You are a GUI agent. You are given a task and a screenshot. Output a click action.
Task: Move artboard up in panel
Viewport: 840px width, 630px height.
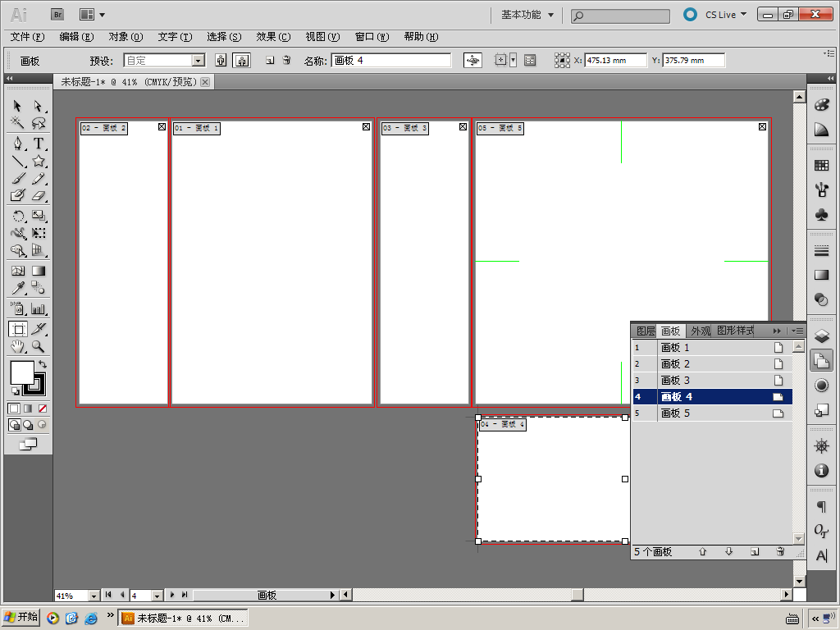click(x=703, y=552)
